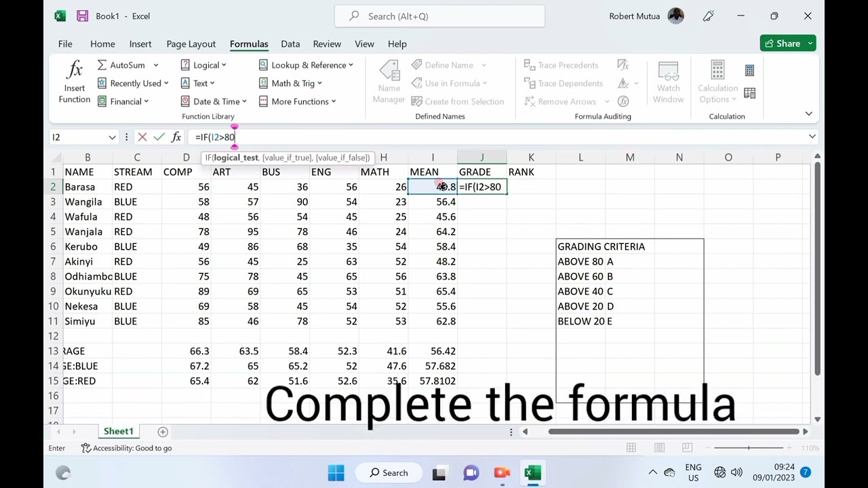Screen dimensions: 868x488
Task: Click the Error Checking icon
Action: point(623,83)
